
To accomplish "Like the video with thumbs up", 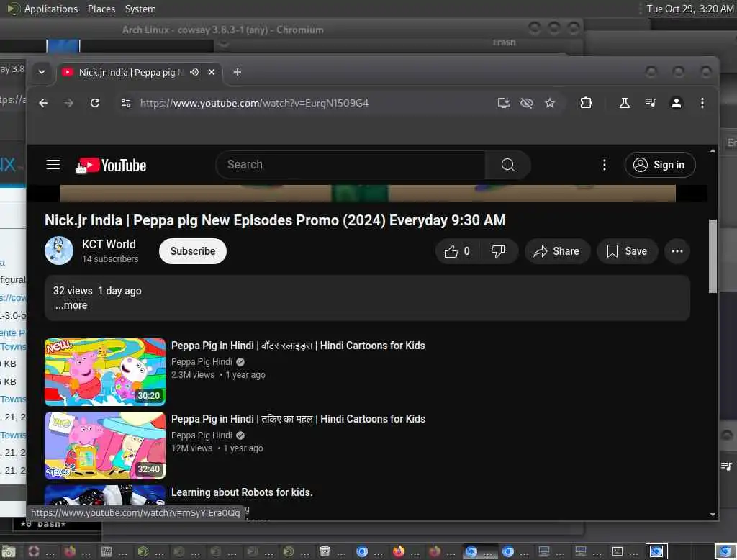I will pos(458,251).
